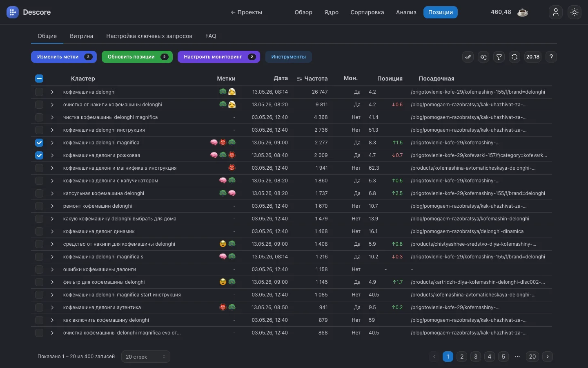
Task: Expand cluster 'кофемашина делонги с капучинатором'
Action: click(x=52, y=181)
